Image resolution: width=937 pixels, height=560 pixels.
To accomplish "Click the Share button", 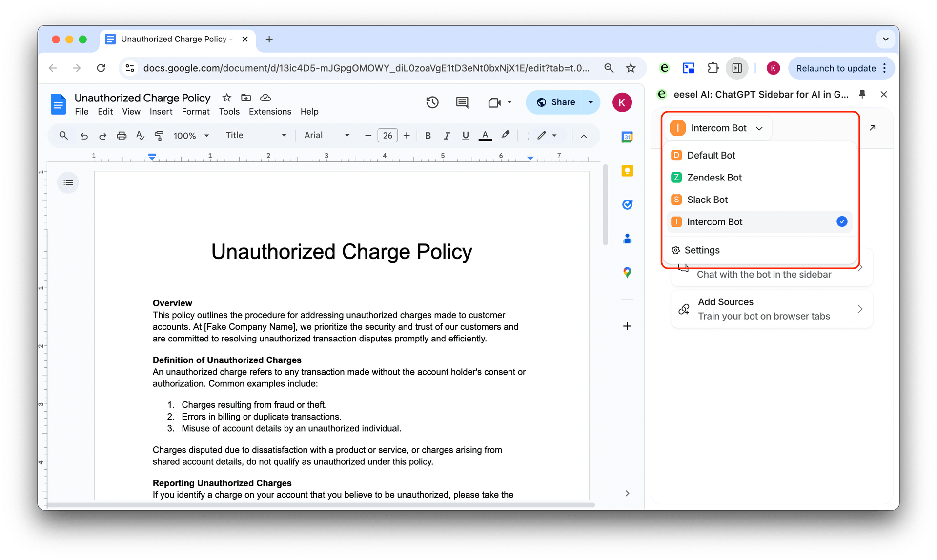I will tap(553, 102).
